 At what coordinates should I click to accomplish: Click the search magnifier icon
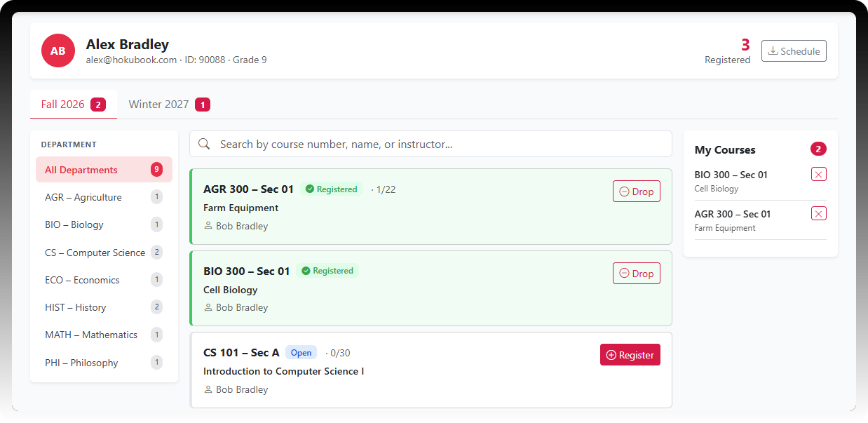(205, 144)
